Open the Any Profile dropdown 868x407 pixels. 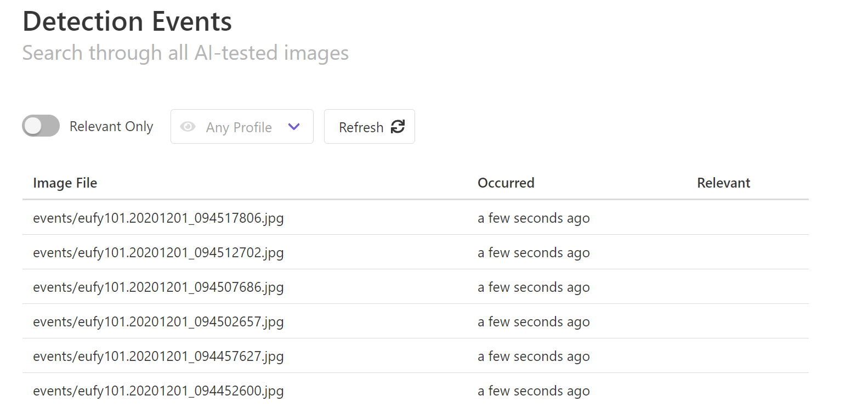tap(242, 127)
